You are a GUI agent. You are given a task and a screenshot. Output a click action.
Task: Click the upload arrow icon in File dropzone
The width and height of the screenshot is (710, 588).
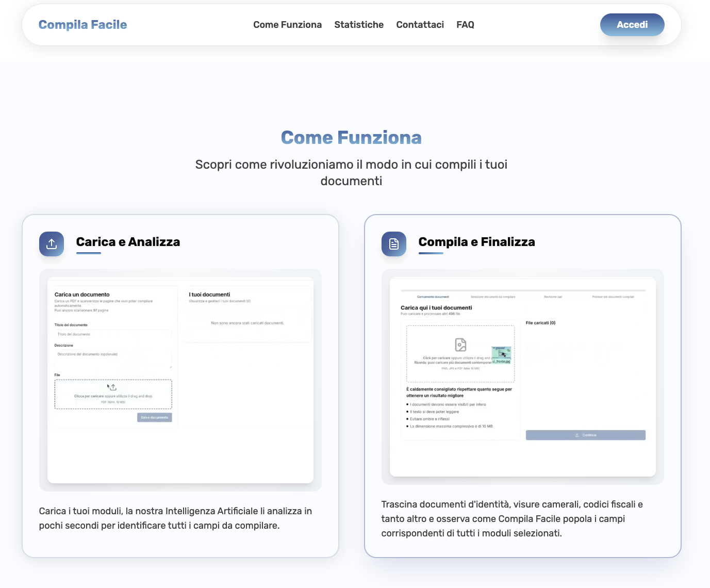pyautogui.click(x=113, y=387)
